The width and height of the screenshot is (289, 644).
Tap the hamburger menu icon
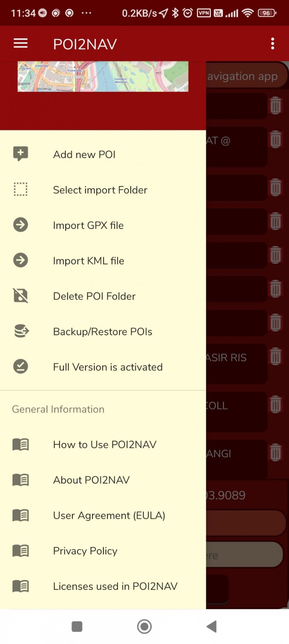[21, 43]
